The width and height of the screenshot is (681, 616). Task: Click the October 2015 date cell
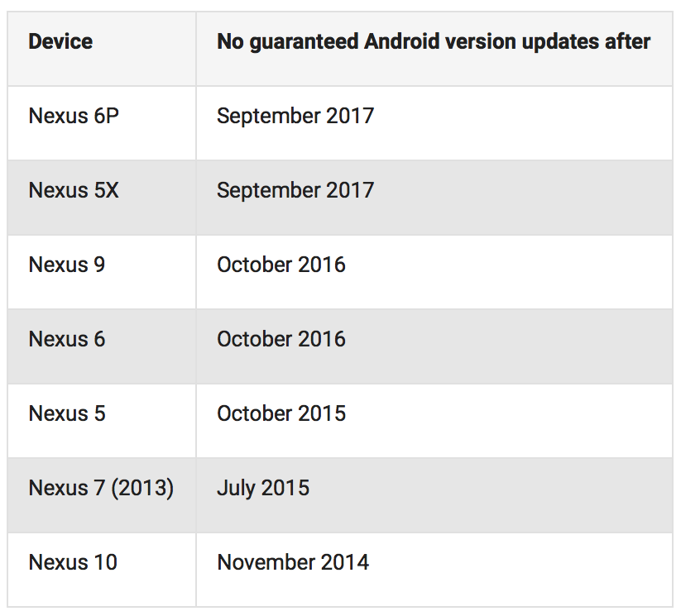pyautogui.click(x=281, y=413)
